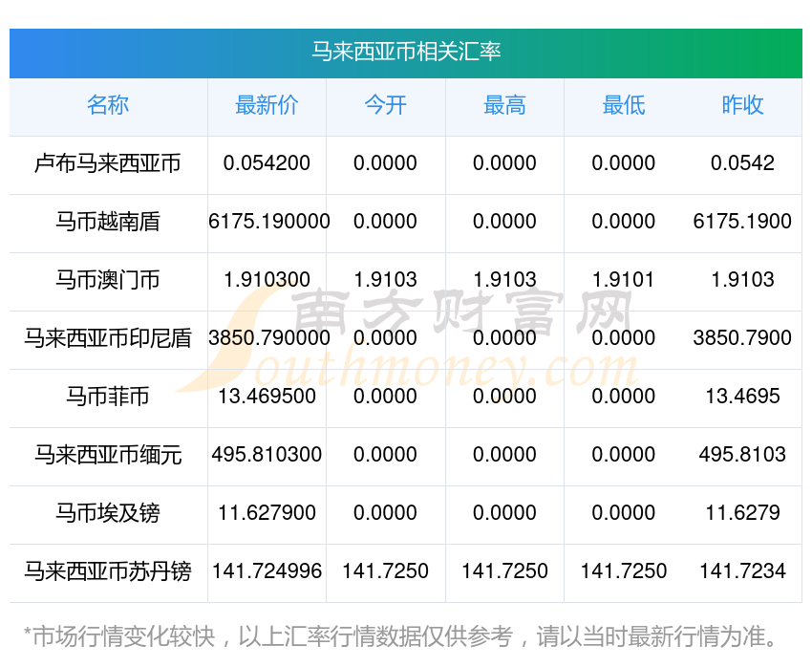Image resolution: width=812 pixels, height=667 pixels.
Task: Select the 昨收 column header
Action: 742,105
